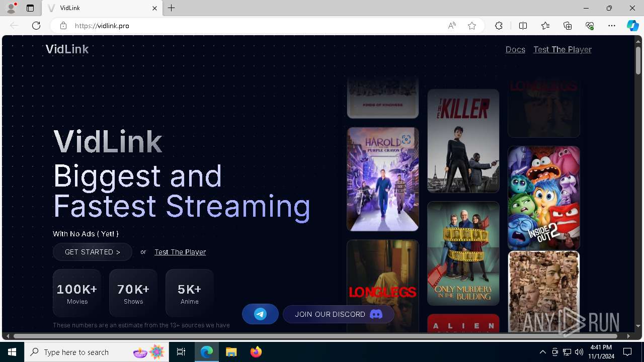
Task: Open browser Extensions menu
Action: click(499, 26)
